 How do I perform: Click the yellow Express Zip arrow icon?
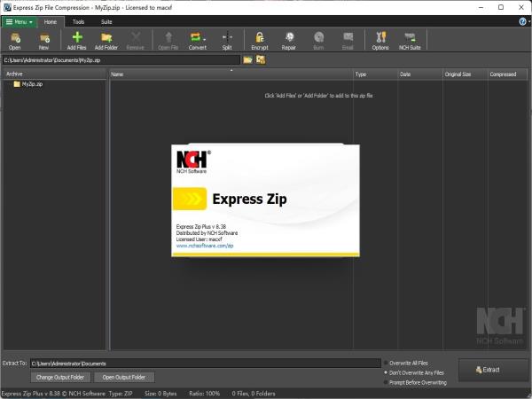(190, 199)
